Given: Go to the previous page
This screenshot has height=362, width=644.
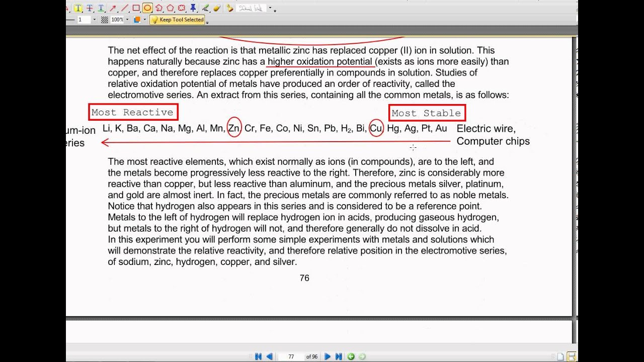Looking at the screenshot, I should 269,356.
